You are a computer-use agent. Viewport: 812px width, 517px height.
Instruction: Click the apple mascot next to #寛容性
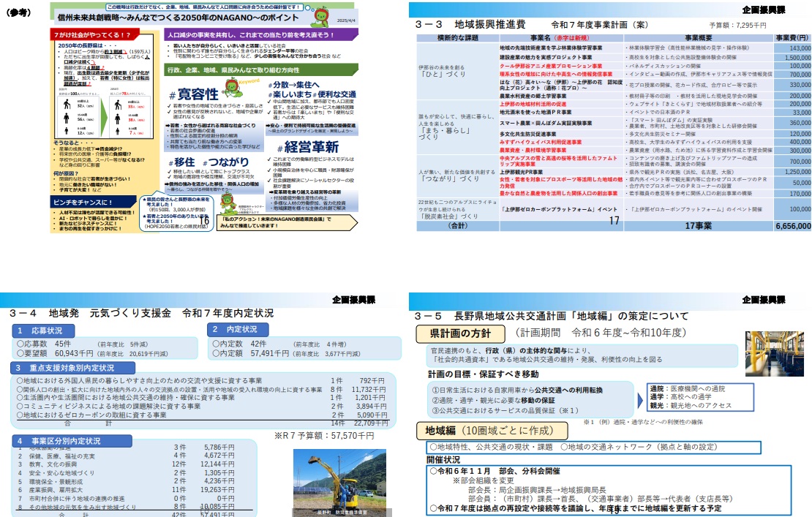coord(233,88)
